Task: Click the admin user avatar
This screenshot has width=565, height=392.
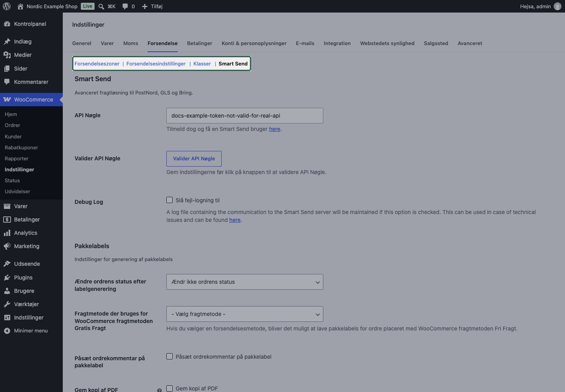Action: click(x=558, y=6)
